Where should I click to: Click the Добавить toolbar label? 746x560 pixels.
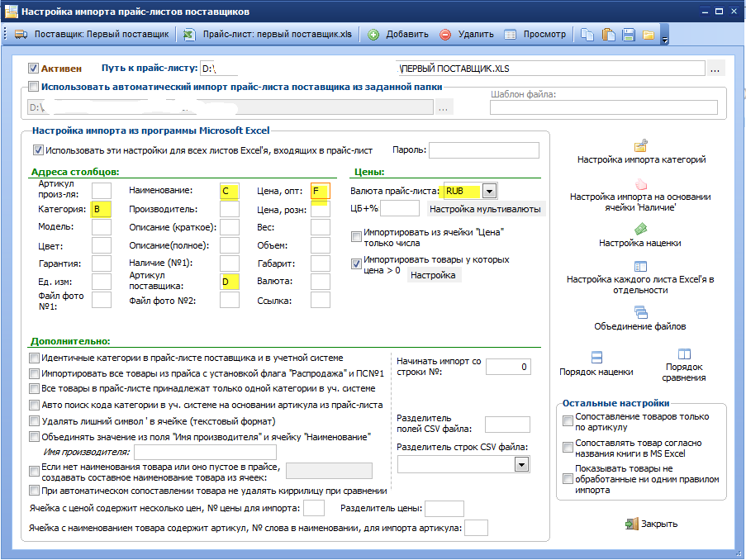pos(407,34)
